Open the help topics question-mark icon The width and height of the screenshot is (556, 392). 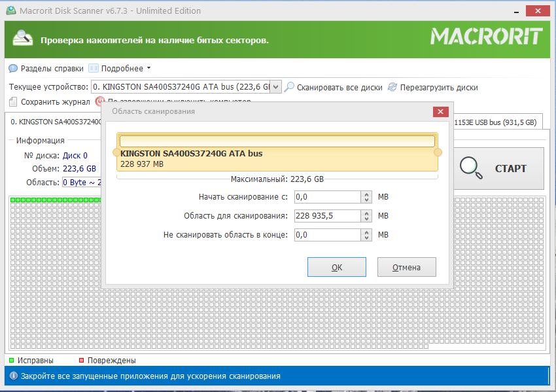click(13, 68)
